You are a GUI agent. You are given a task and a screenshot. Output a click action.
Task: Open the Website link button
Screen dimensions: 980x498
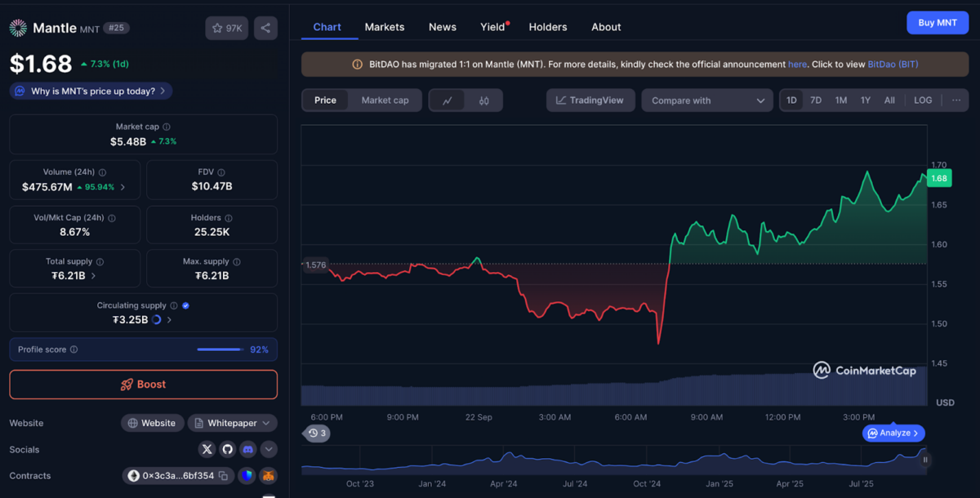[x=153, y=423]
